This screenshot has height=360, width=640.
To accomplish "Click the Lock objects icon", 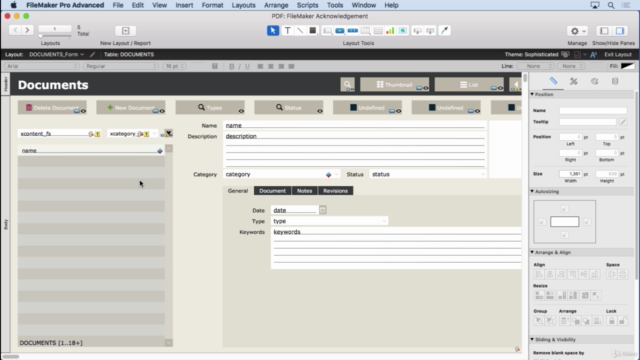I will (611, 321).
